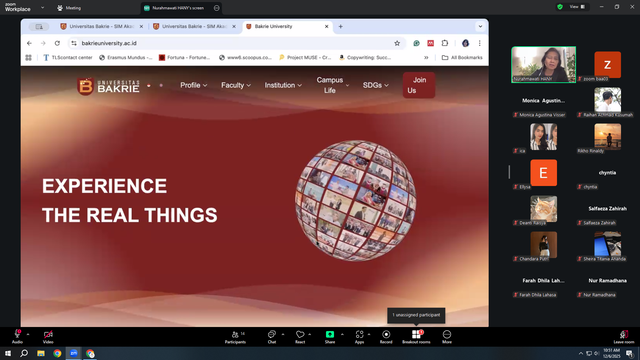Open the More options in Zoom toolbar
Screen dimensions: 640x360
[447, 337]
